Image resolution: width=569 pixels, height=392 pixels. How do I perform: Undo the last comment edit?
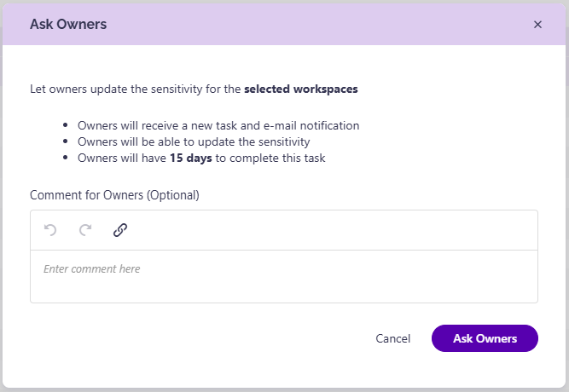50,230
